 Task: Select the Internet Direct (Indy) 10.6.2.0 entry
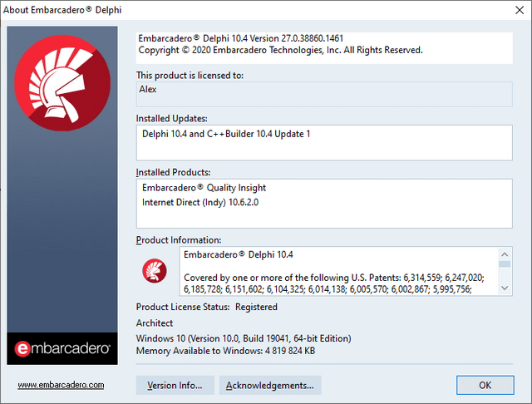click(200, 202)
